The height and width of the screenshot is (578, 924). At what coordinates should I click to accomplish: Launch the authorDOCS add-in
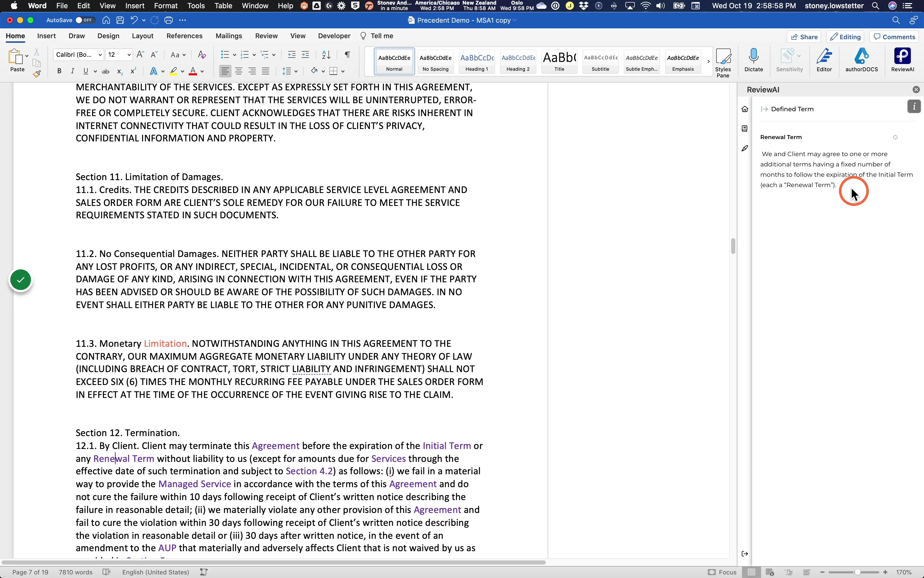click(x=862, y=60)
